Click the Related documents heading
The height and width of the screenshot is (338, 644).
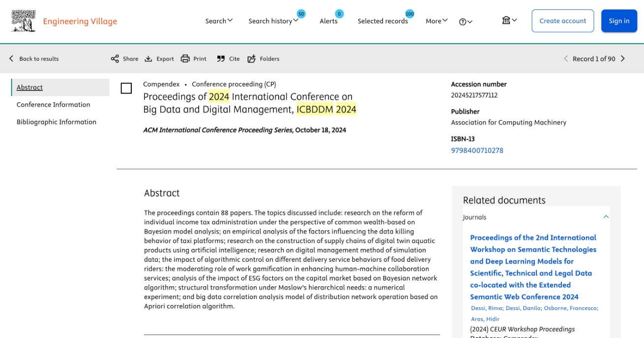(x=504, y=200)
